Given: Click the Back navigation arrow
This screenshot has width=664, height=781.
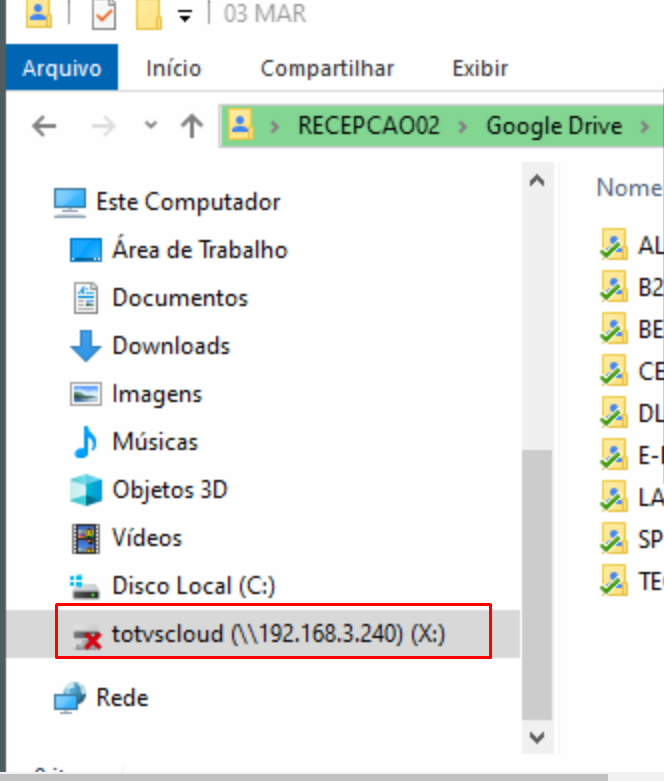Looking at the screenshot, I should pyautogui.click(x=44, y=126).
